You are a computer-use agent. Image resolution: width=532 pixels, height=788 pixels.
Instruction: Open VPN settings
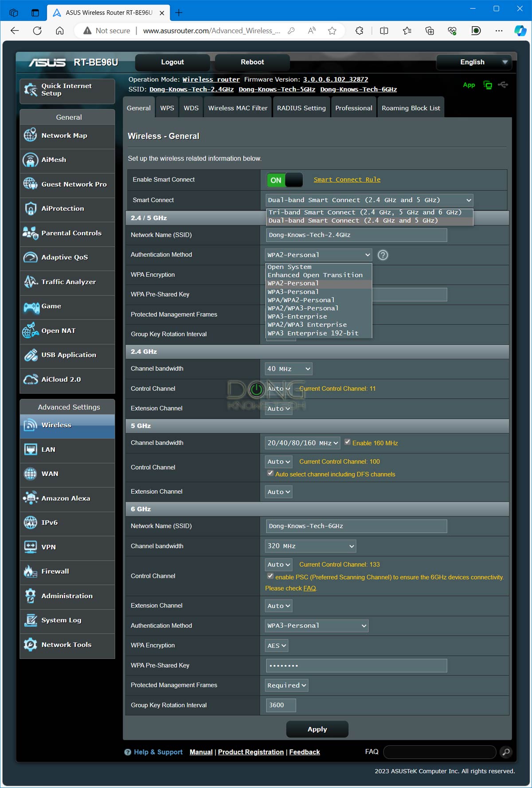coord(67,548)
